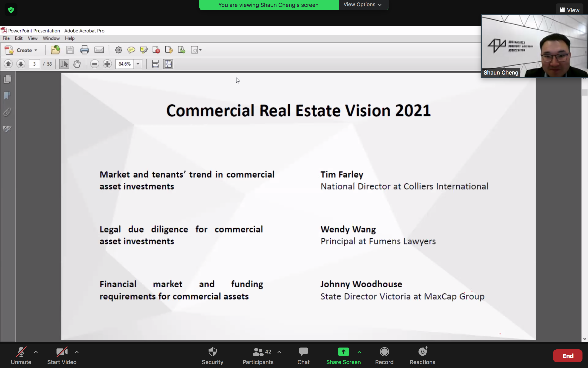The image size is (588, 368).
Task: Fit one full page to window
Action: [168, 64]
